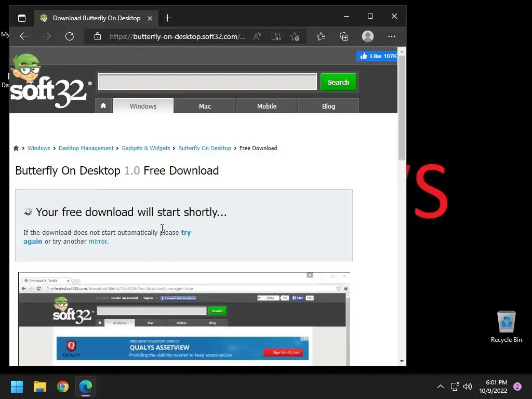Open Edge Settings and more menu
This screenshot has height=399, width=532.
pyautogui.click(x=392, y=36)
